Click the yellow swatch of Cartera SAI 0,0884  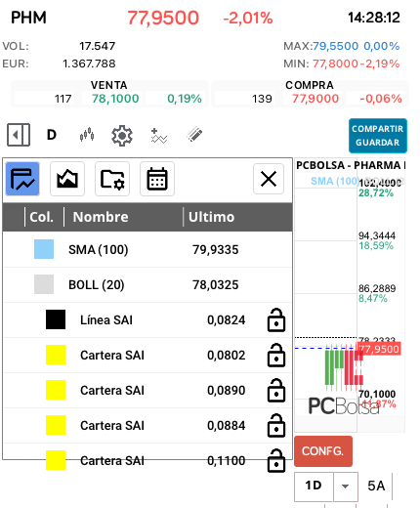(56, 425)
